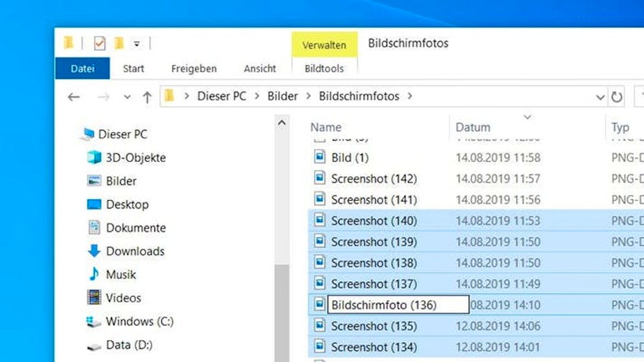
Task: Select the file named Screenshot (137)
Action: click(374, 284)
